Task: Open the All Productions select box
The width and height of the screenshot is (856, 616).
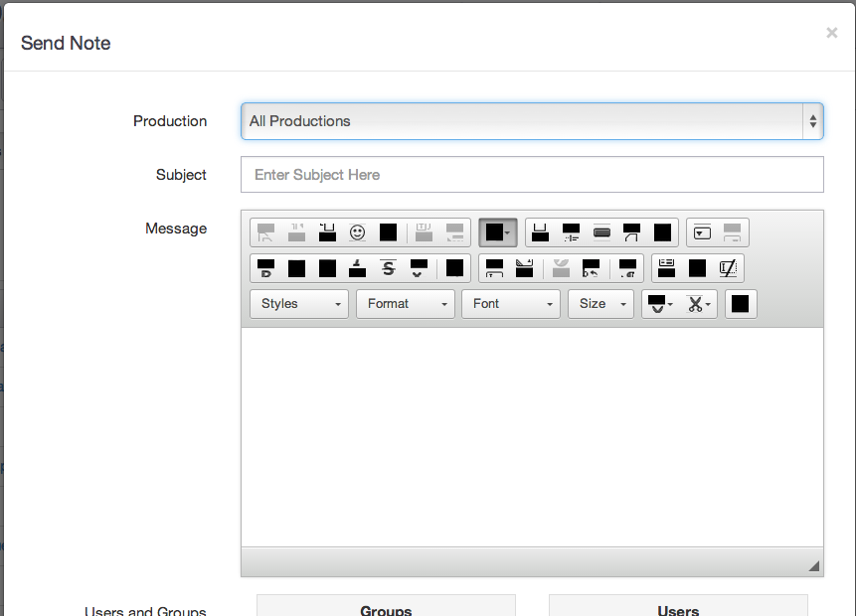Action: coord(532,121)
